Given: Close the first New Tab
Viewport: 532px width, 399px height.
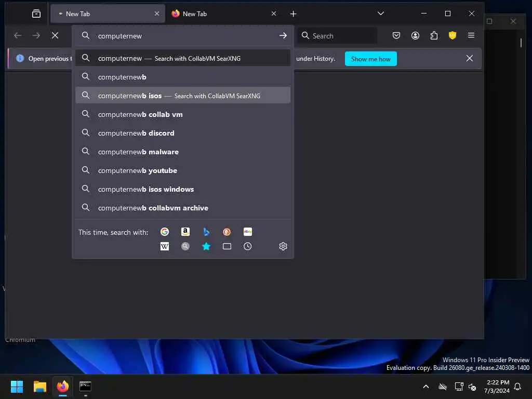Looking at the screenshot, I should (x=157, y=14).
